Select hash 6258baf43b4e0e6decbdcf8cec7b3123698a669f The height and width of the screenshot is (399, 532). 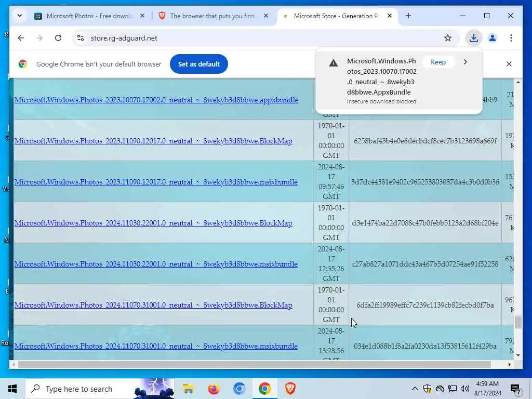coord(425,141)
